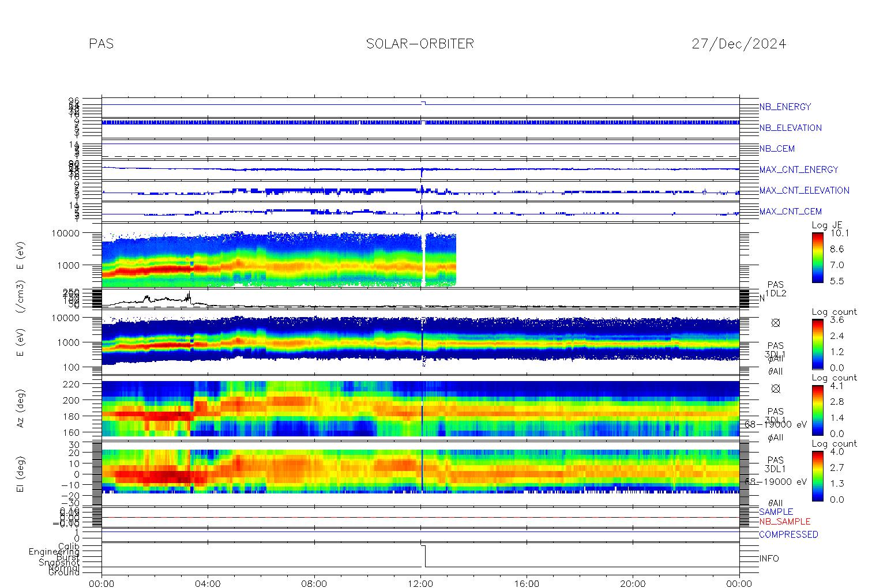Image resolution: width=872 pixels, height=588 pixels.
Task: Select the NB_ENERGY panel label
Action: [x=785, y=107]
